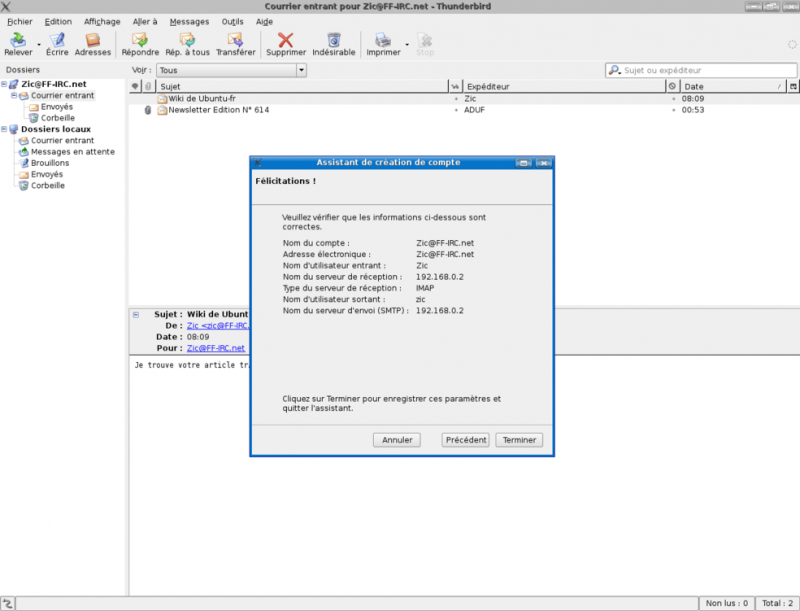Click the Imprimer print icon
The width and height of the screenshot is (800, 611).
(x=383, y=42)
